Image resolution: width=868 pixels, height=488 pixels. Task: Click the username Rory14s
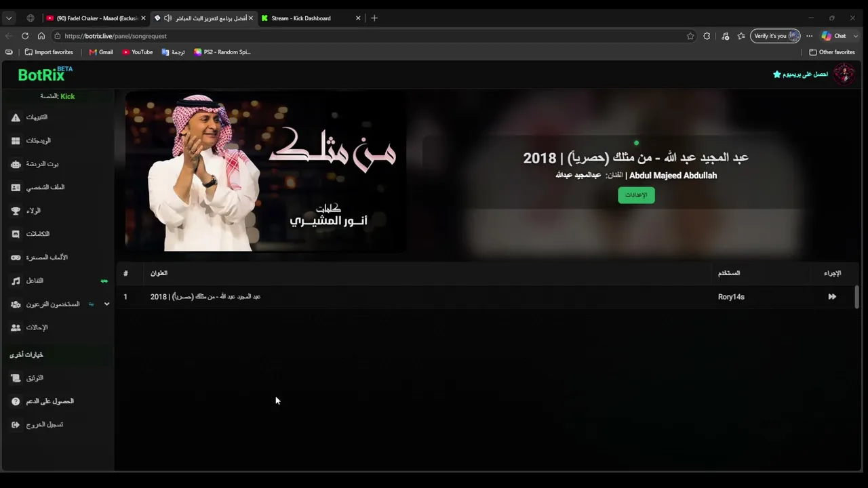[731, 297]
